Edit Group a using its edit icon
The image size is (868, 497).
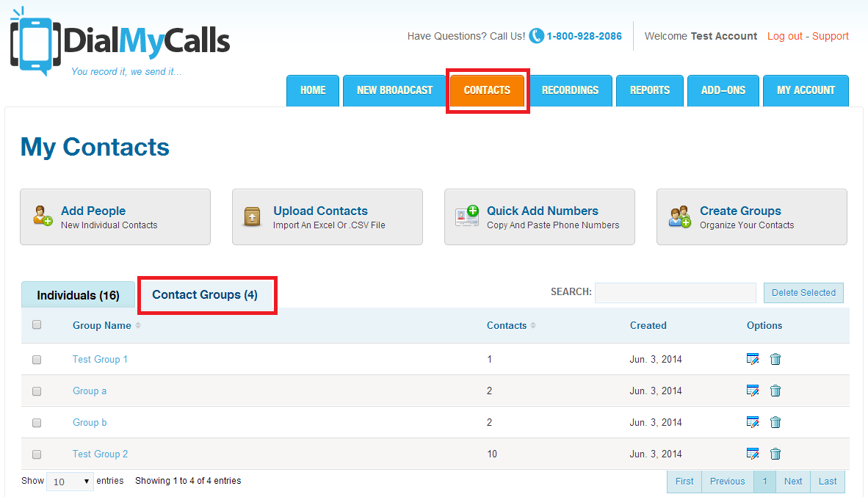coord(752,391)
